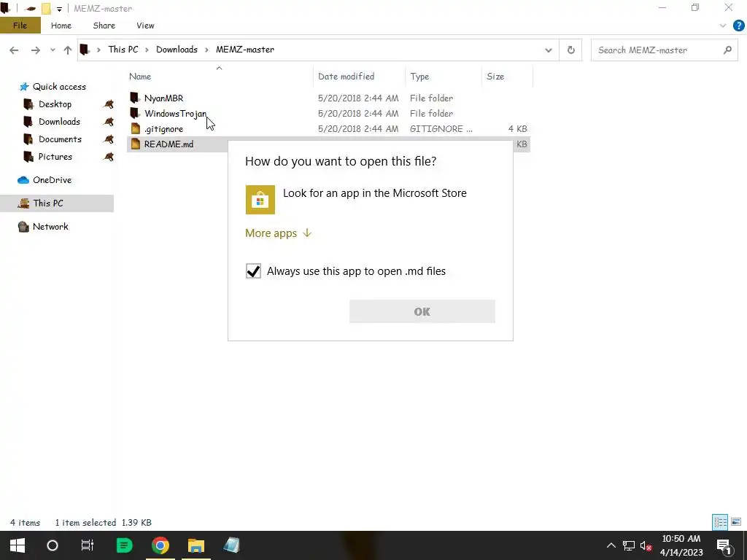Click This PC in the address breadcrumb

coord(123,50)
